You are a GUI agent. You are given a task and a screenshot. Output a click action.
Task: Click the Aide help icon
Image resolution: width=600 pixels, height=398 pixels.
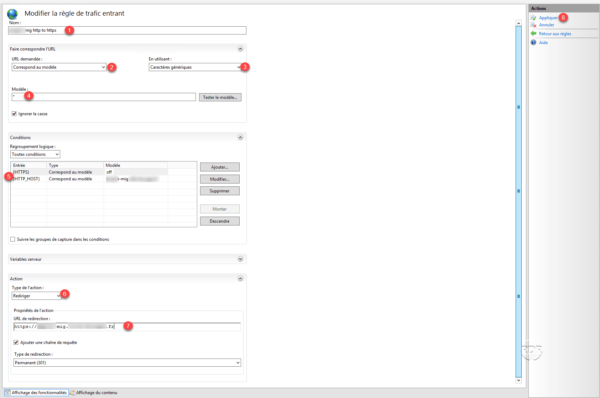click(533, 42)
